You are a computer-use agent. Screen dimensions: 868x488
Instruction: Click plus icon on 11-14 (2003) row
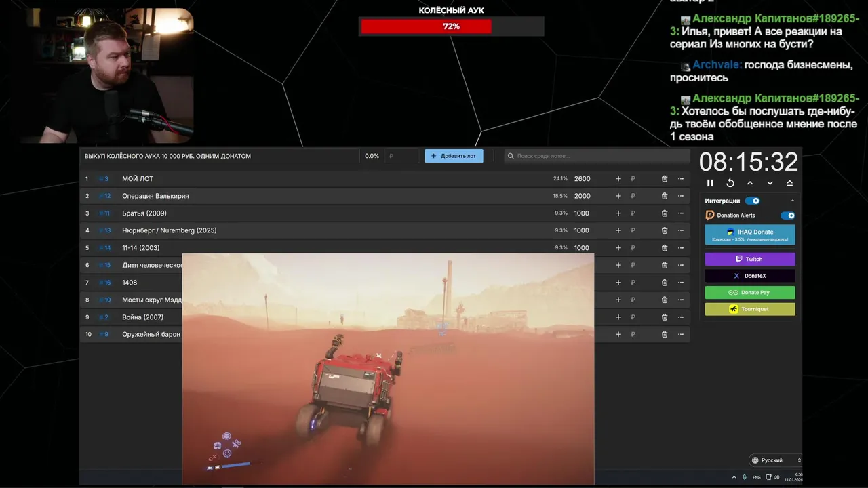[618, 248]
